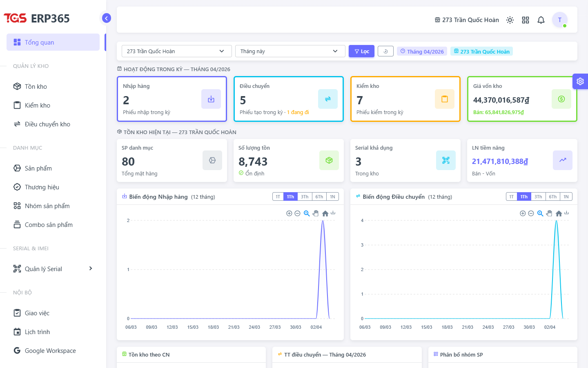
Task: Open Tổng quan in sidebar
Action: (53, 42)
